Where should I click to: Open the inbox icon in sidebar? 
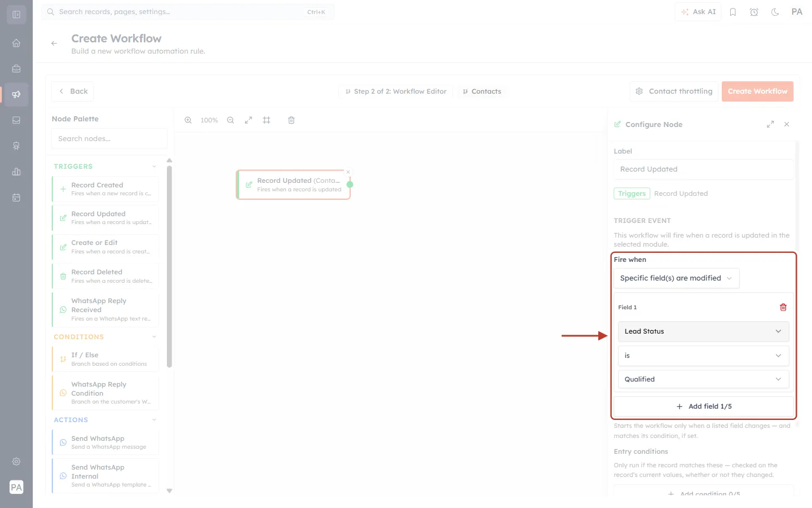[16, 120]
